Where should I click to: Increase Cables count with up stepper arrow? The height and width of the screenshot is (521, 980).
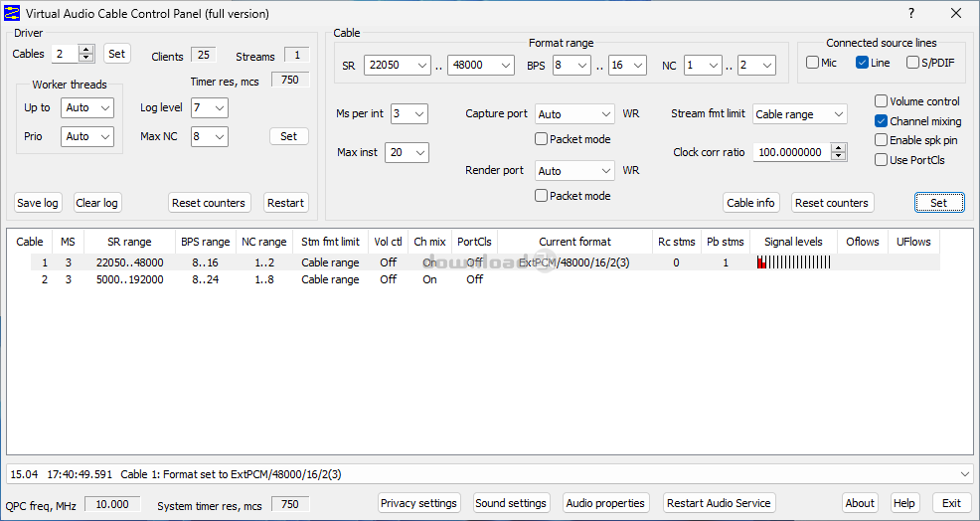pos(86,50)
